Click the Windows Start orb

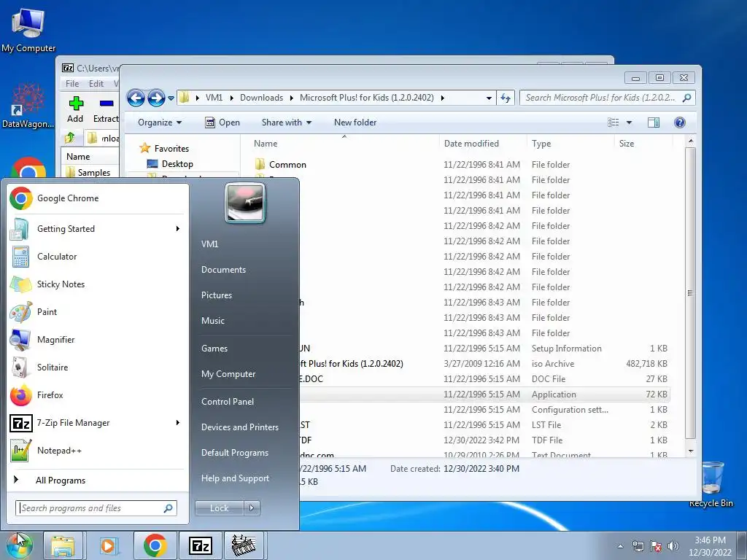pos(19,545)
